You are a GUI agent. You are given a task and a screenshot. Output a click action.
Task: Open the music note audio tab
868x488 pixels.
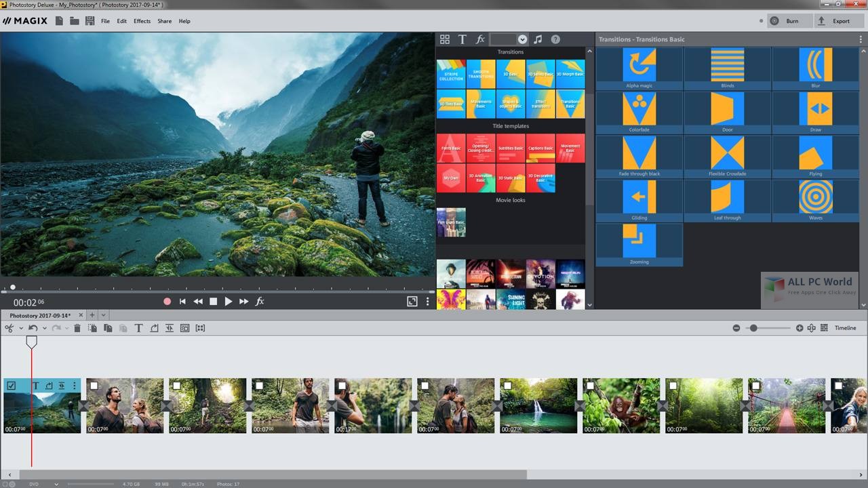(x=538, y=39)
